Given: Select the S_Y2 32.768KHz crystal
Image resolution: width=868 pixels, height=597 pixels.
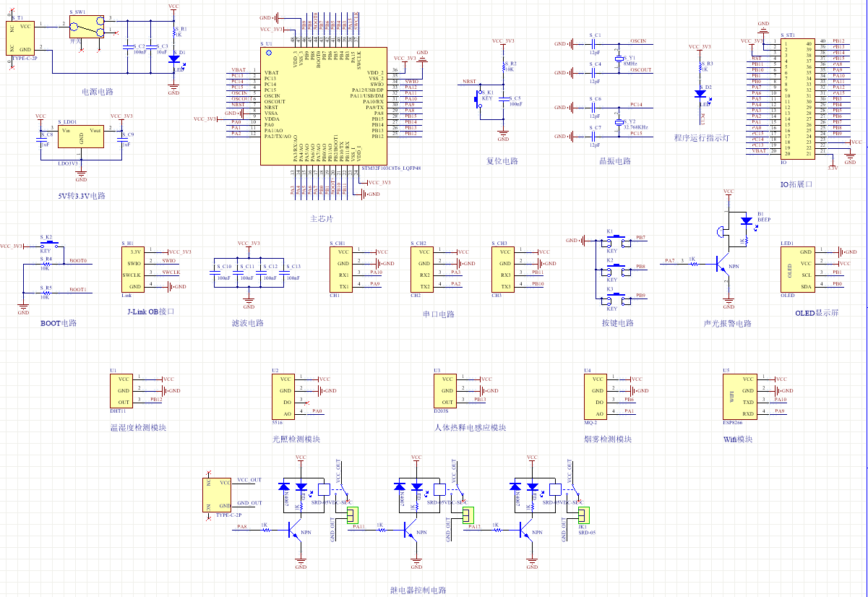Looking at the screenshot, I should pos(619,122).
